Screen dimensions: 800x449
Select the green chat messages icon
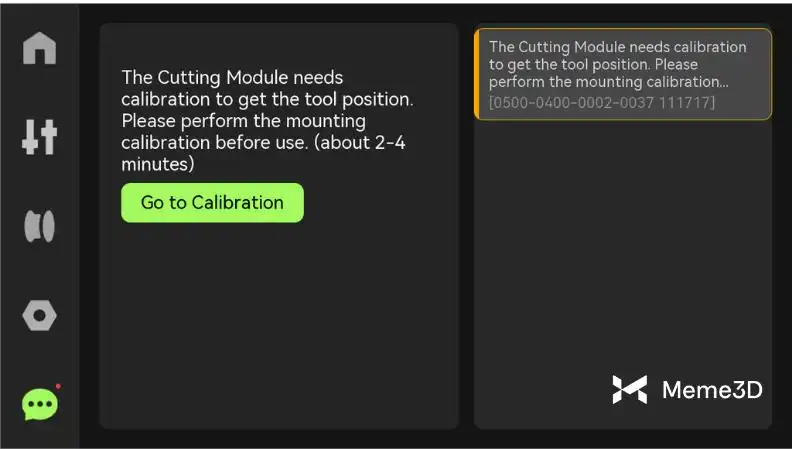(39, 404)
